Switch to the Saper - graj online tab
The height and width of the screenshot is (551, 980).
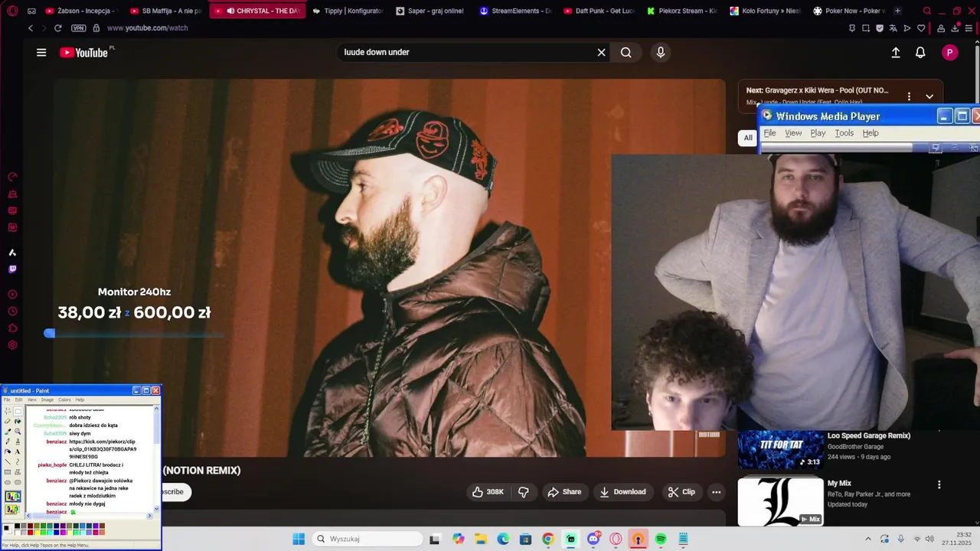click(x=429, y=11)
